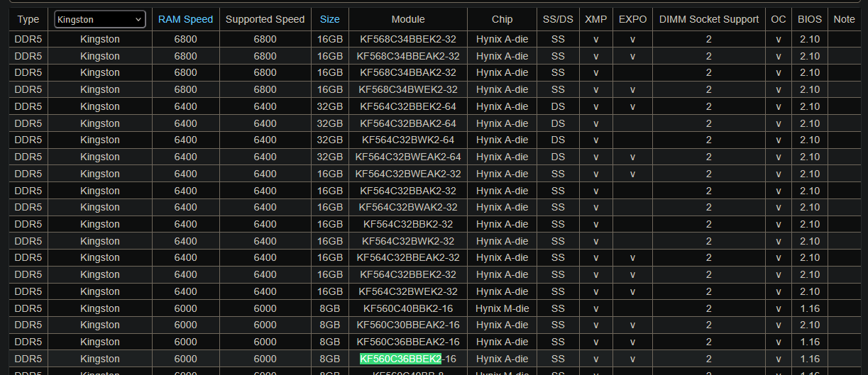Select module KF568C34BBAK2-32
This screenshot has height=375, width=868.
(408, 72)
